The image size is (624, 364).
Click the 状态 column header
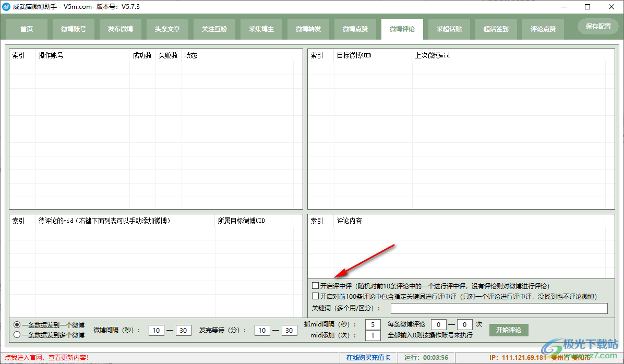pos(237,55)
